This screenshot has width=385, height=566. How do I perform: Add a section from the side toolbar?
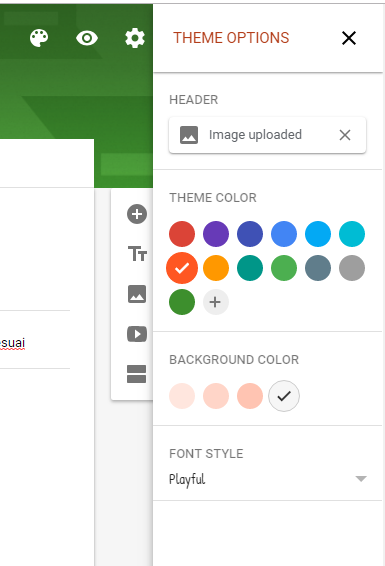coord(137,374)
